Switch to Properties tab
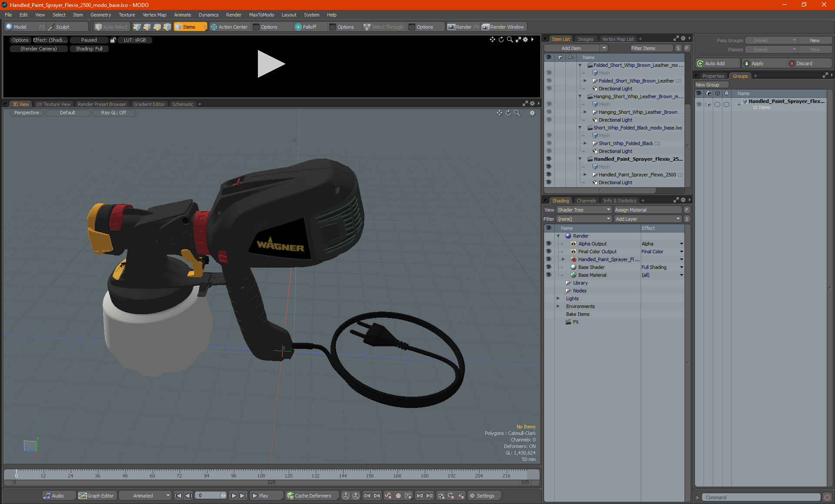 pyautogui.click(x=713, y=76)
